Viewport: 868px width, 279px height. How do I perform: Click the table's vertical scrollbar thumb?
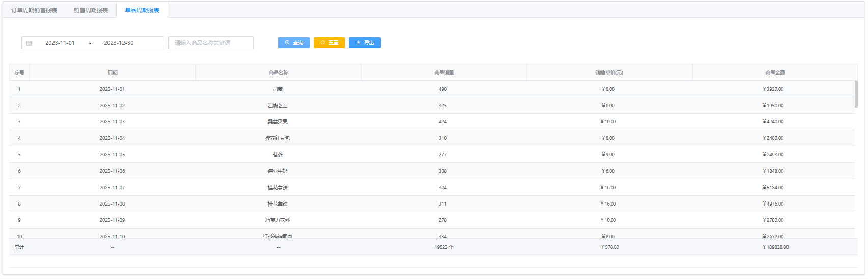(x=856, y=94)
